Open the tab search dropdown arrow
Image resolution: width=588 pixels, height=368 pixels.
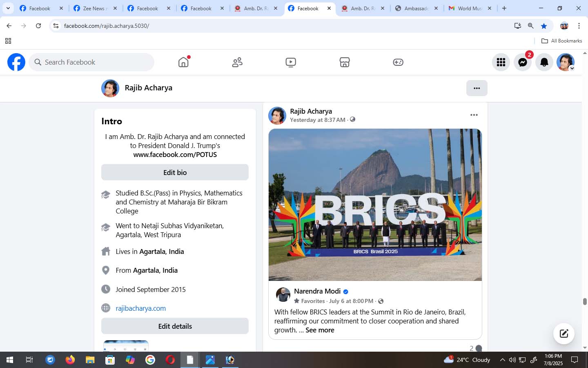pyautogui.click(x=8, y=8)
